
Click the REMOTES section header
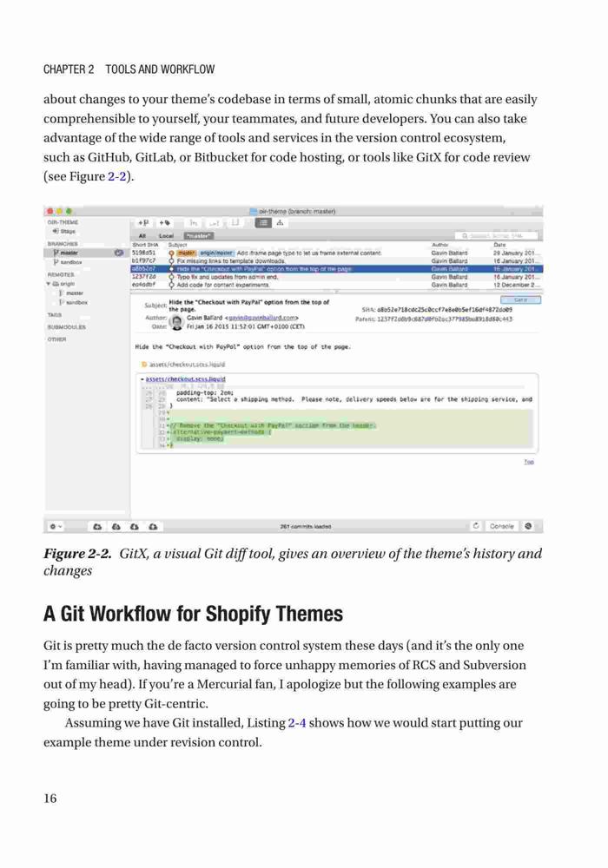pyautogui.click(x=60, y=274)
